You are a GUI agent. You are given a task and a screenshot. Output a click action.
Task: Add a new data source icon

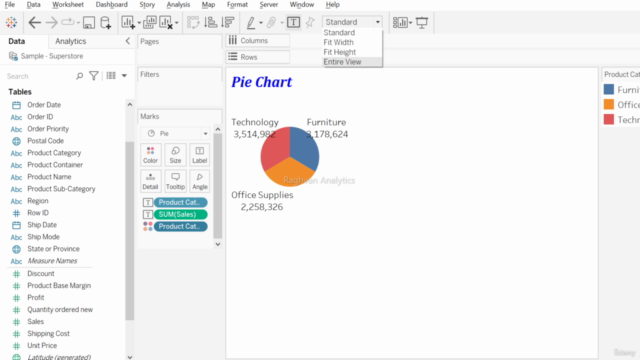[x=106, y=22]
